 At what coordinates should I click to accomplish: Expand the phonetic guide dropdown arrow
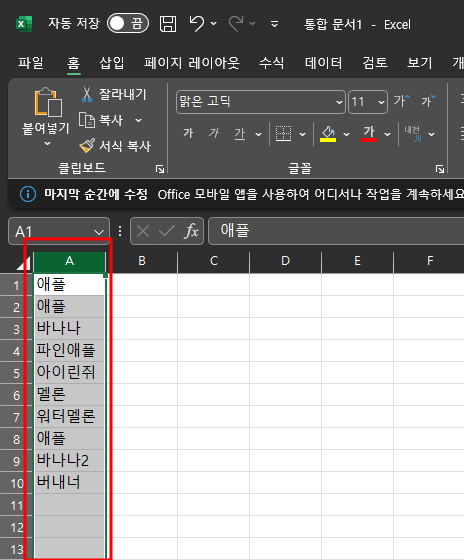pos(431,134)
